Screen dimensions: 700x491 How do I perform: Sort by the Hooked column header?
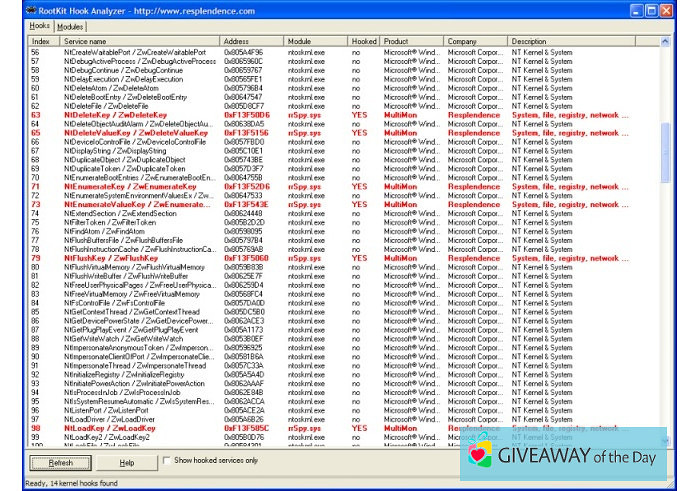tap(364, 41)
